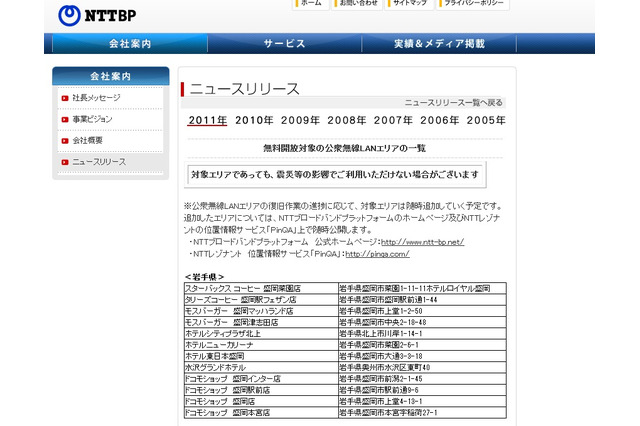The width and height of the screenshot is (640, 426).
Task: Click the ニュースリリース page heading
Action: click(244, 89)
